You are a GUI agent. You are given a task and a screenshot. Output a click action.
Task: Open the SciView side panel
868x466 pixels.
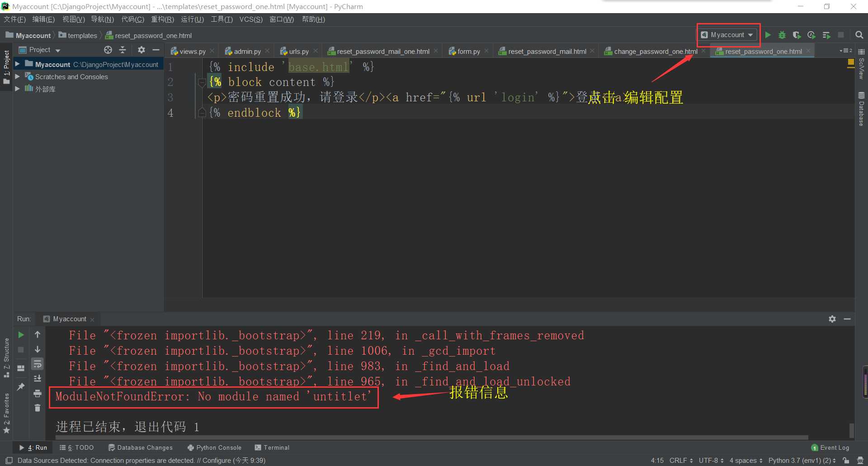click(x=861, y=64)
